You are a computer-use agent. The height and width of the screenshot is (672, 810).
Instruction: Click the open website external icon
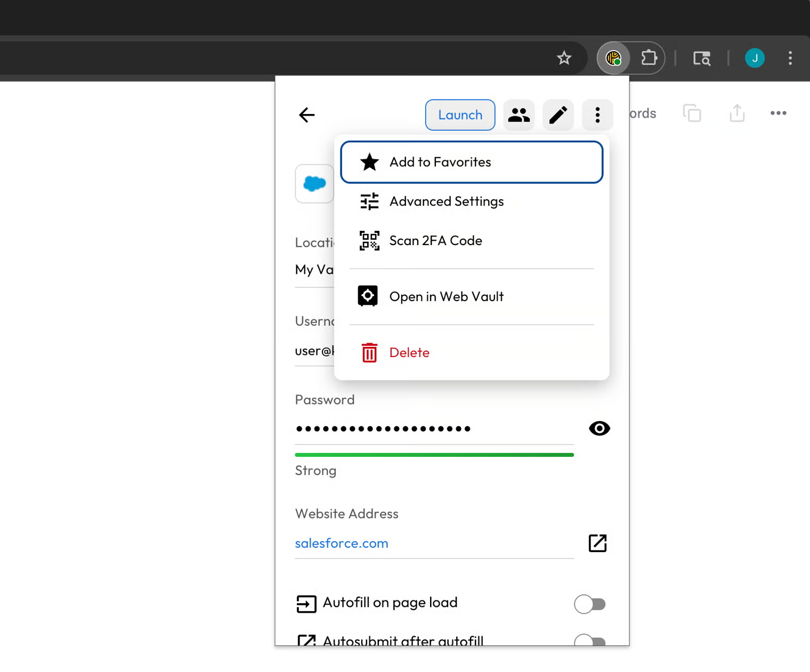(597, 544)
